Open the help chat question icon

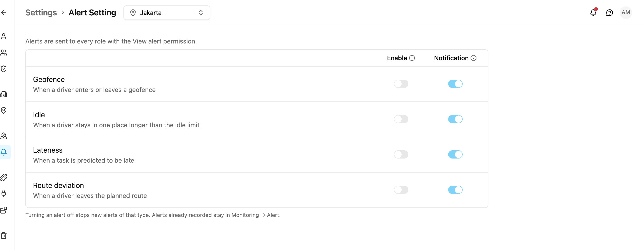click(609, 12)
